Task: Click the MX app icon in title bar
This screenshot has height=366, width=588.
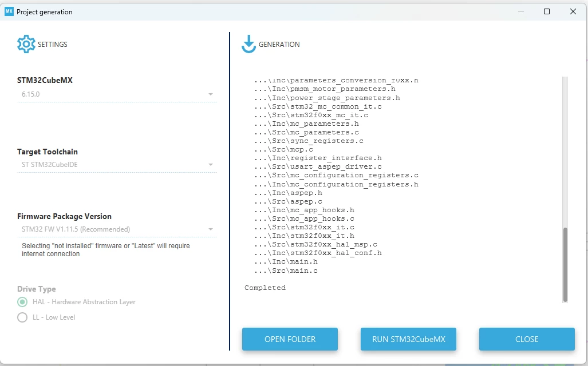Action: [9, 11]
